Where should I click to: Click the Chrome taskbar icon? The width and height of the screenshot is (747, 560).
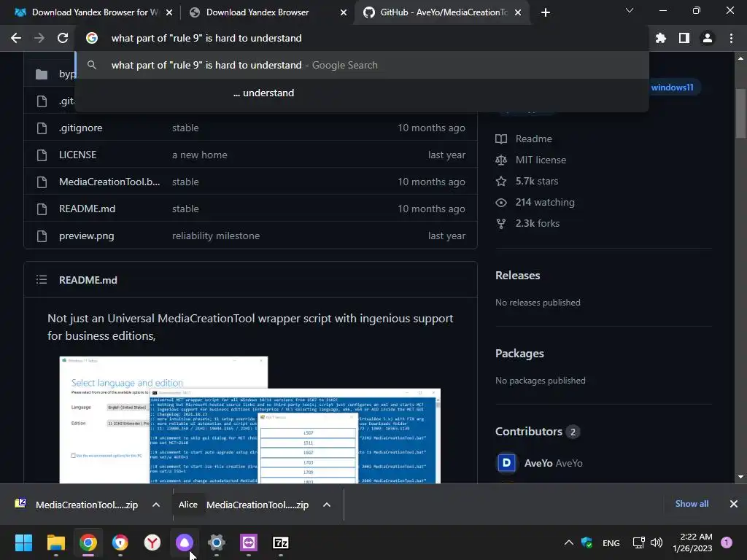point(88,542)
